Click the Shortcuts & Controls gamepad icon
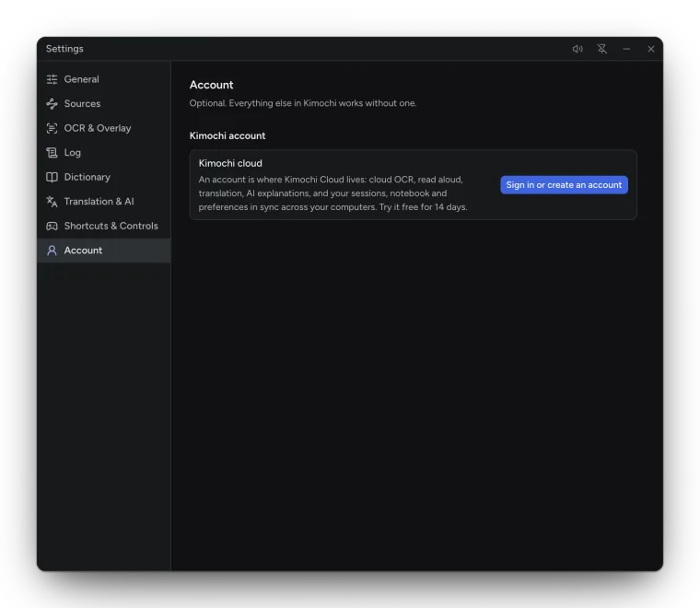Viewport: 700px width, 608px height. coord(52,227)
